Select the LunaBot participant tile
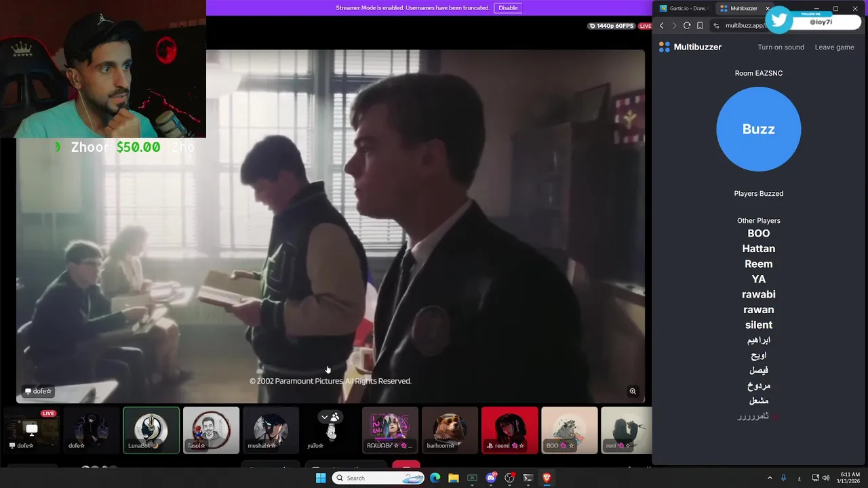 151,430
